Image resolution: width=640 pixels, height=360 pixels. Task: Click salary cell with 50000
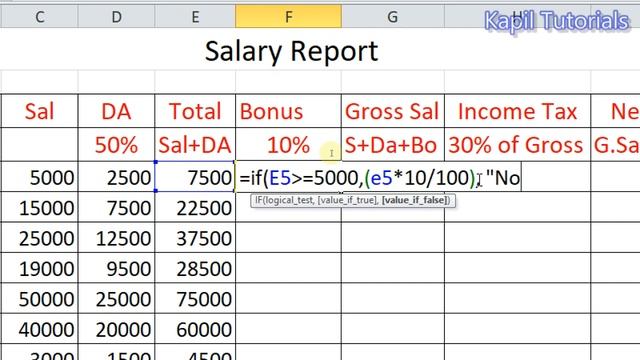[39, 298]
